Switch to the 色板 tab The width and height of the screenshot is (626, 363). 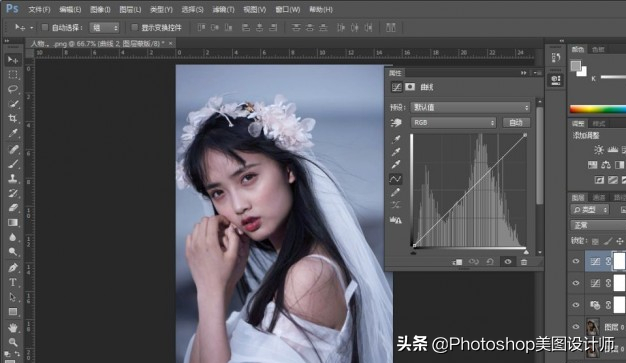point(598,50)
